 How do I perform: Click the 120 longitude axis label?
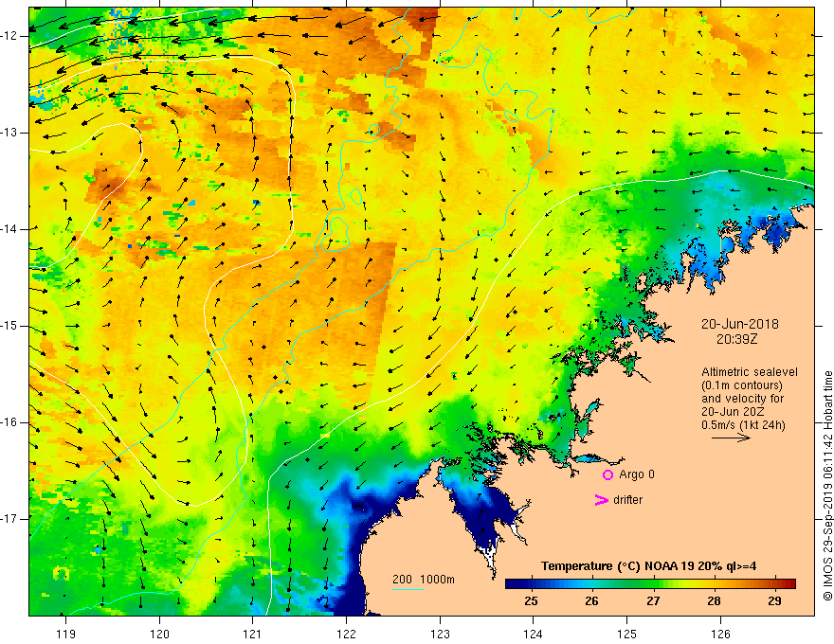tap(159, 634)
